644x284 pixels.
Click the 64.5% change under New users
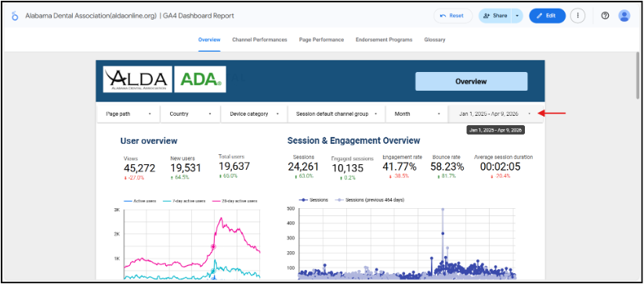[180, 178]
